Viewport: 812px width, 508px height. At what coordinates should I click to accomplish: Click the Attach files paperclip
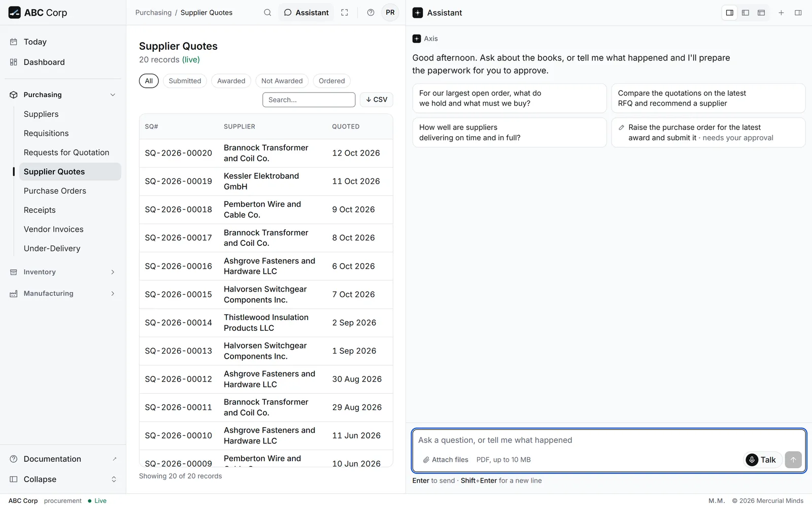[446, 460]
